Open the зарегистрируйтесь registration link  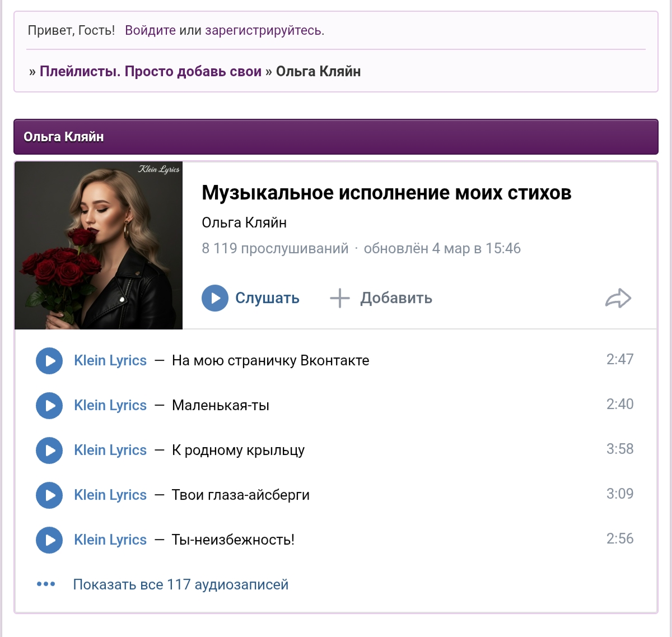point(263,30)
